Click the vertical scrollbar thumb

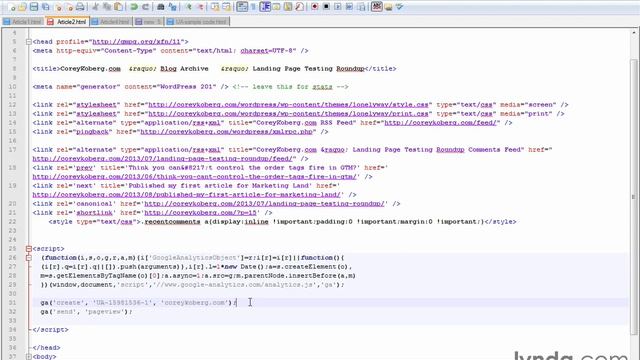pyautogui.click(x=634, y=196)
